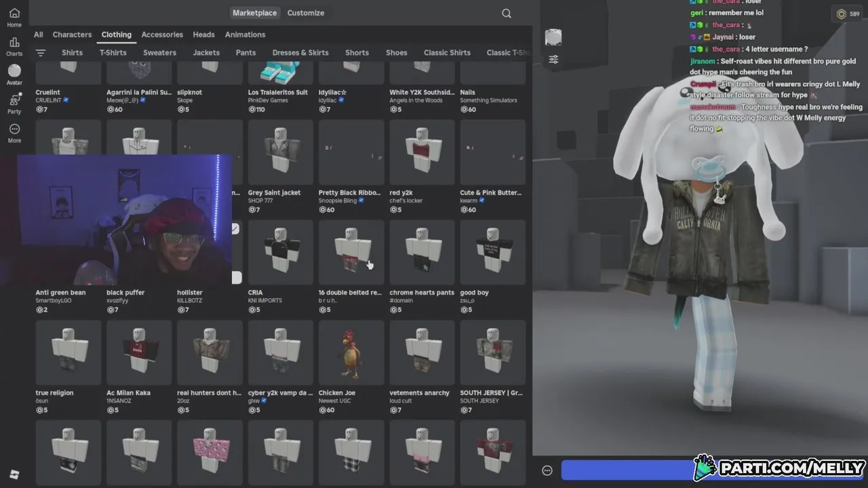The image size is (868, 488).
Task: Filter by Shirts subcategory
Action: click(x=72, y=53)
